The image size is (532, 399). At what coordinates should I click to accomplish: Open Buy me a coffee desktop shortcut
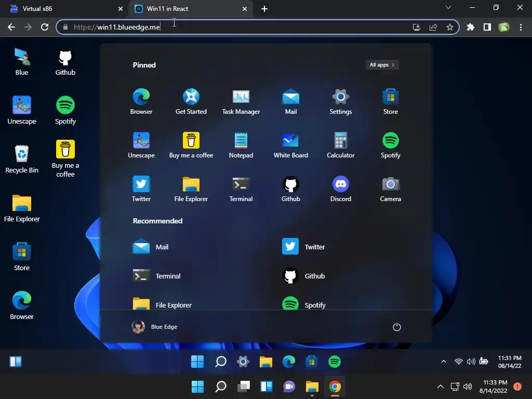[x=65, y=159]
